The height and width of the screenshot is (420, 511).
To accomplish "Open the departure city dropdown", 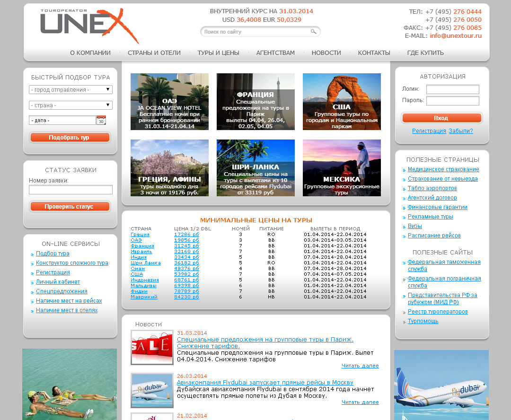I will (70, 89).
